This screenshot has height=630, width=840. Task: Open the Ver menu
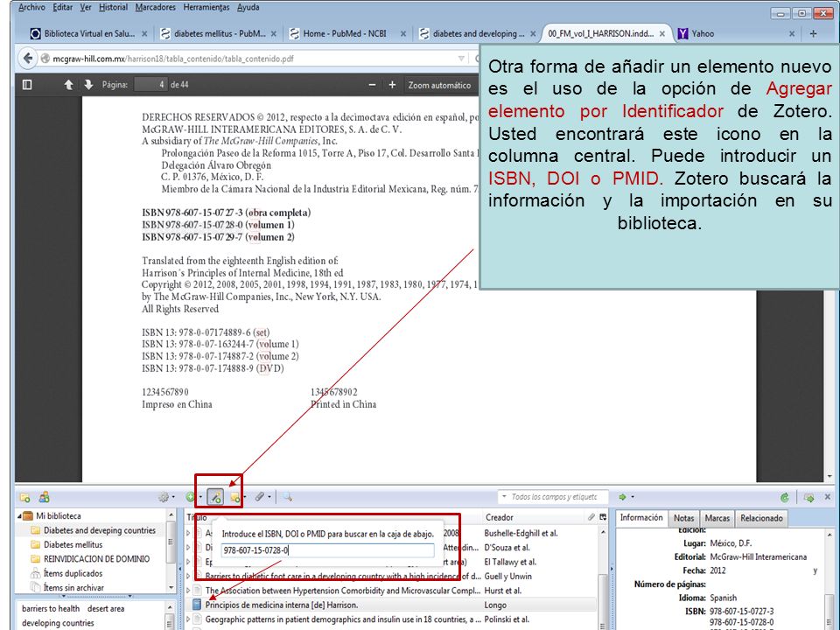(x=86, y=8)
